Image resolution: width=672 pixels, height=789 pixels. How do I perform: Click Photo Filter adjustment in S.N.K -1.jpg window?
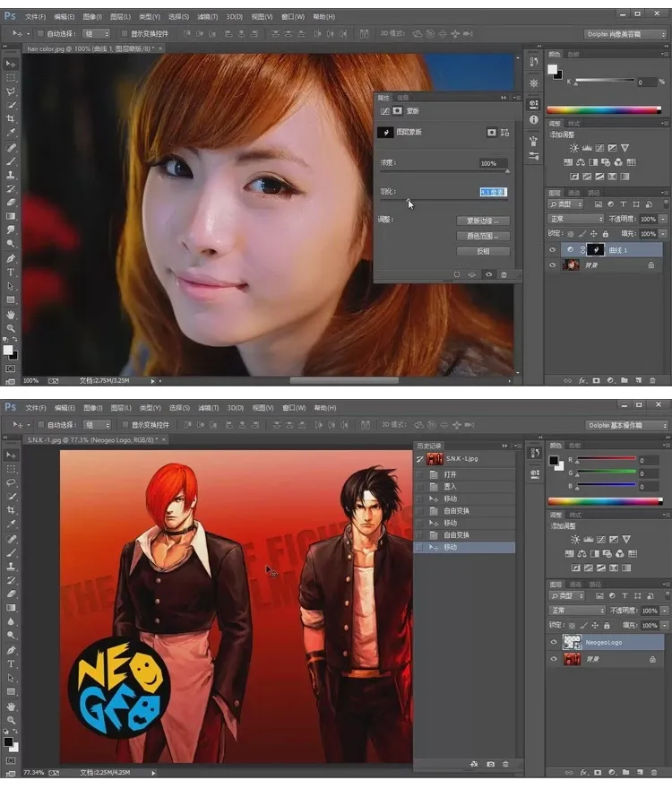point(607,553)
